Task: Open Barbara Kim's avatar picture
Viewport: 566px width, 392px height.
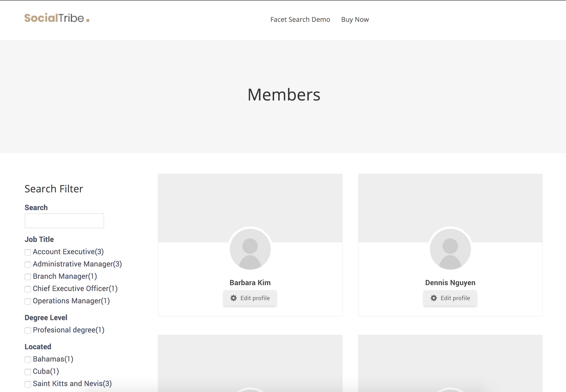Action: pos(250,249)
